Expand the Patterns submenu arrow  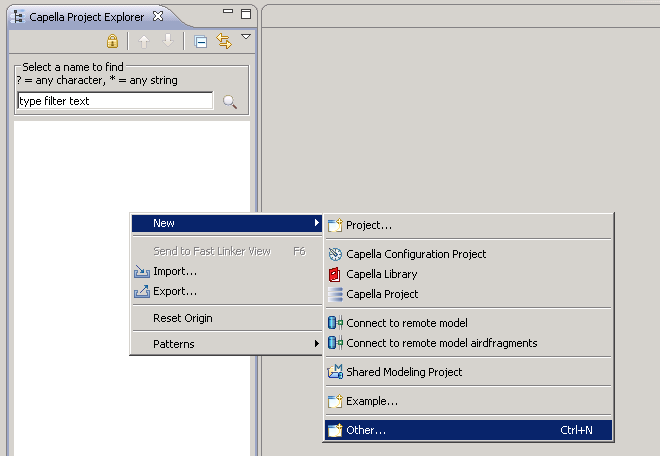[317, 344]
